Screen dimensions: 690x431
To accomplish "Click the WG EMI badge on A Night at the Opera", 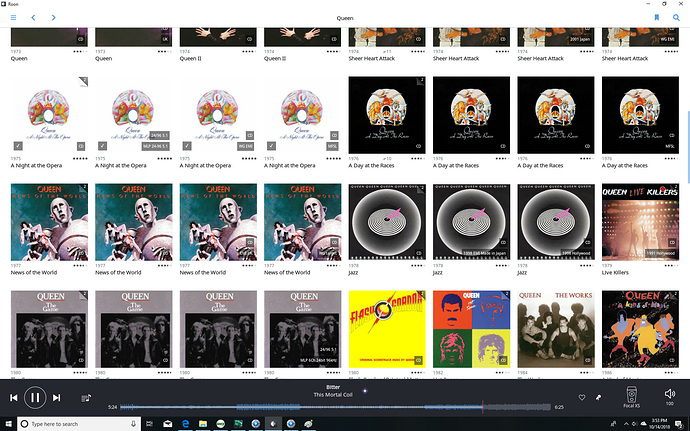I will click(x=246, y=146).
